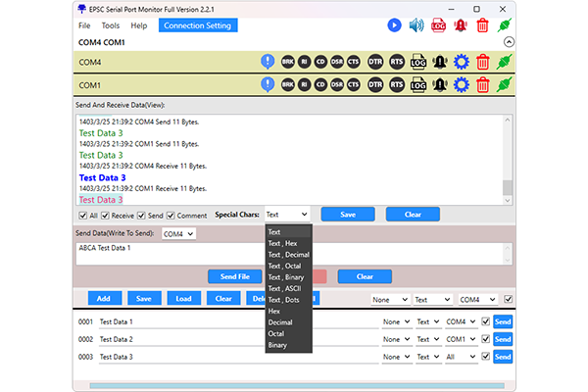Open the red LOG icon in top toolbar

pyautogui.click(x=438, y=24)
